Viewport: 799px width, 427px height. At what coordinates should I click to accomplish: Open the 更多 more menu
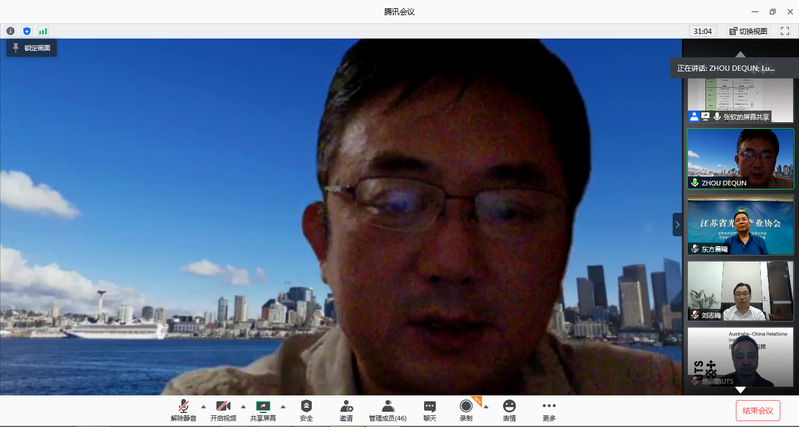(549, 410)
